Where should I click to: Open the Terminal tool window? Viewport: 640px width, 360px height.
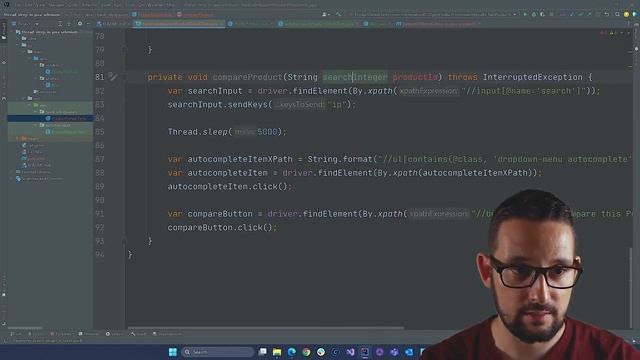[89, 334]
